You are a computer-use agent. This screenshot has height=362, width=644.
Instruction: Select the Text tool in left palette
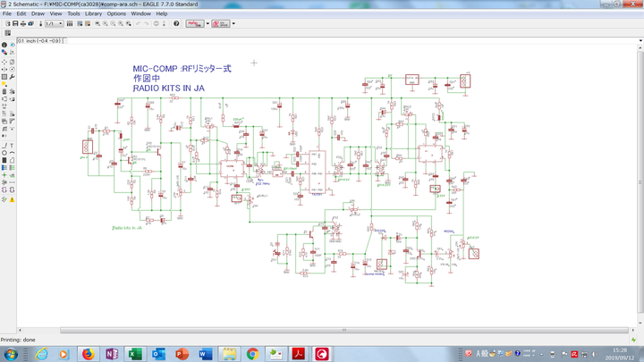(x=13, y=144)
